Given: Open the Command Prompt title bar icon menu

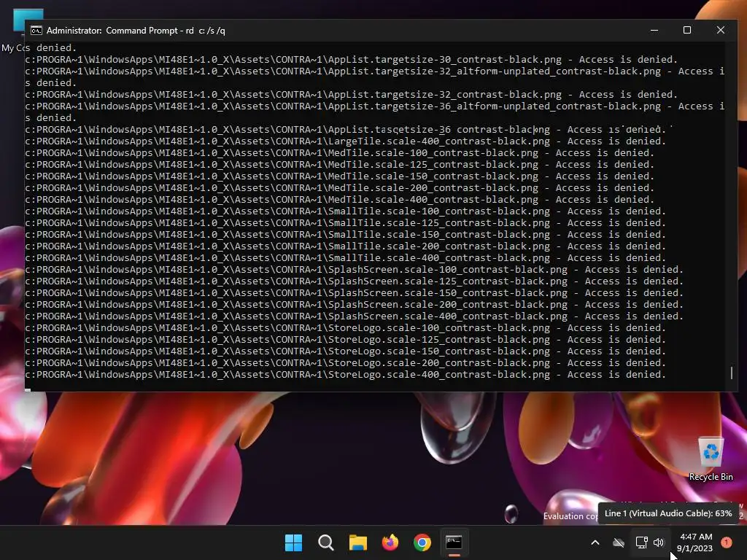Looking at the screenshot, I should click(36, 31).
